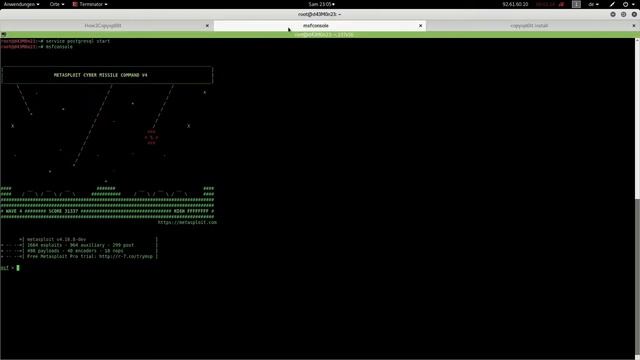Click the WAVE 4 SCORE 31337 line
640x360 pixels.
click(x=107, y=211)
